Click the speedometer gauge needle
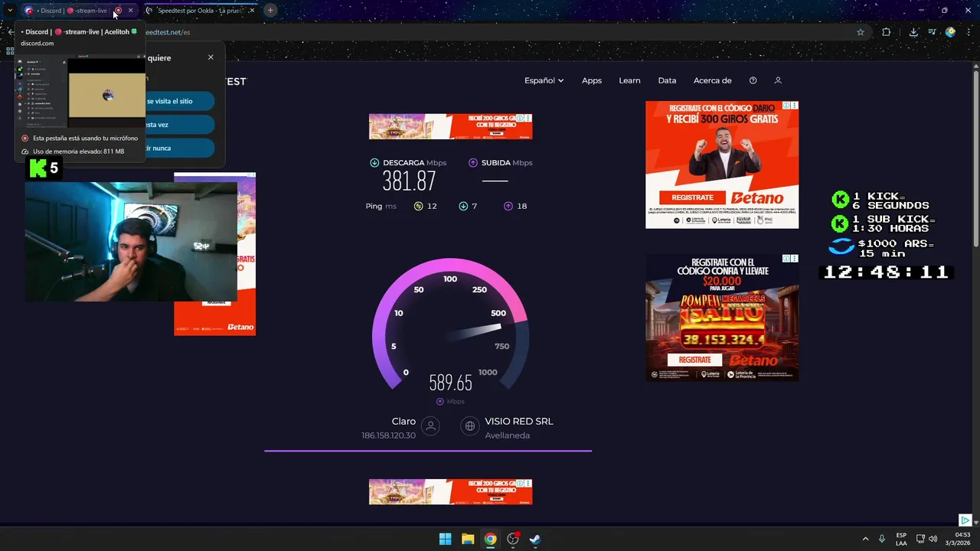Screen dimensions: 980x551 point(475,332)
